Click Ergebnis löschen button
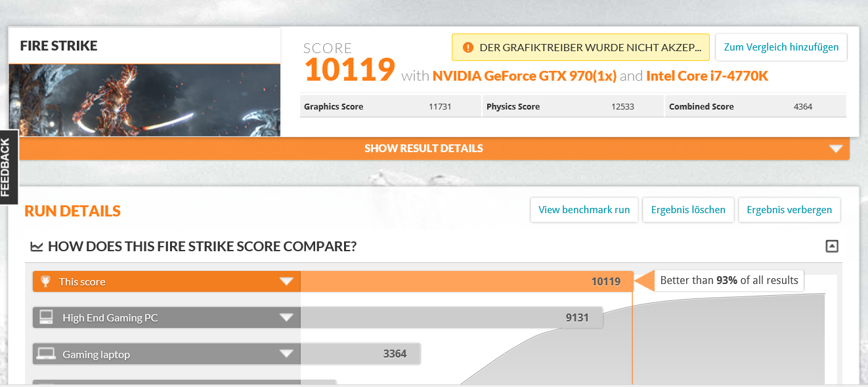Viewport: 868px width, 387px height. pos(688,210)
